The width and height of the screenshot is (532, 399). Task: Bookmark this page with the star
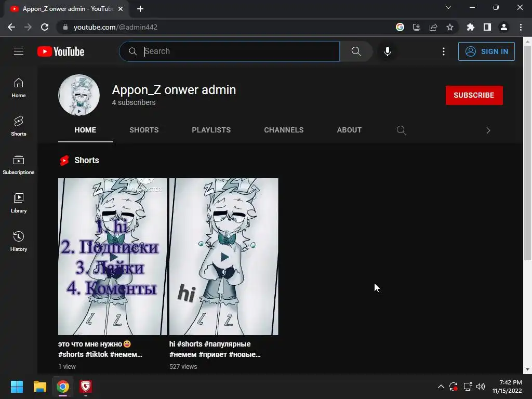pos(450,27)
